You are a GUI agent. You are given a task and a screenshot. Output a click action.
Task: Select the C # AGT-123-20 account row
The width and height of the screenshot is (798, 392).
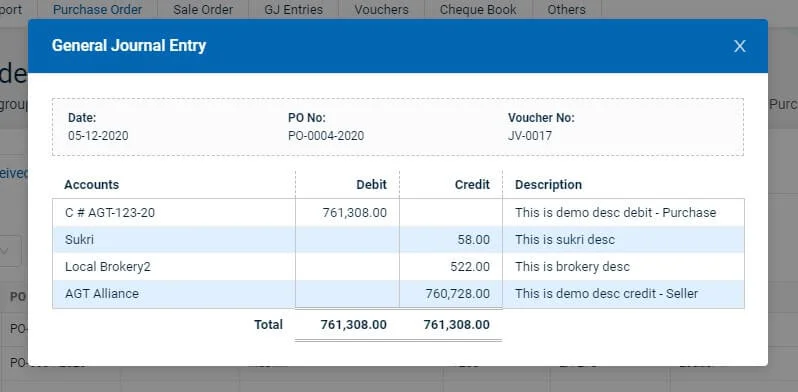click(x=398, y=212)
